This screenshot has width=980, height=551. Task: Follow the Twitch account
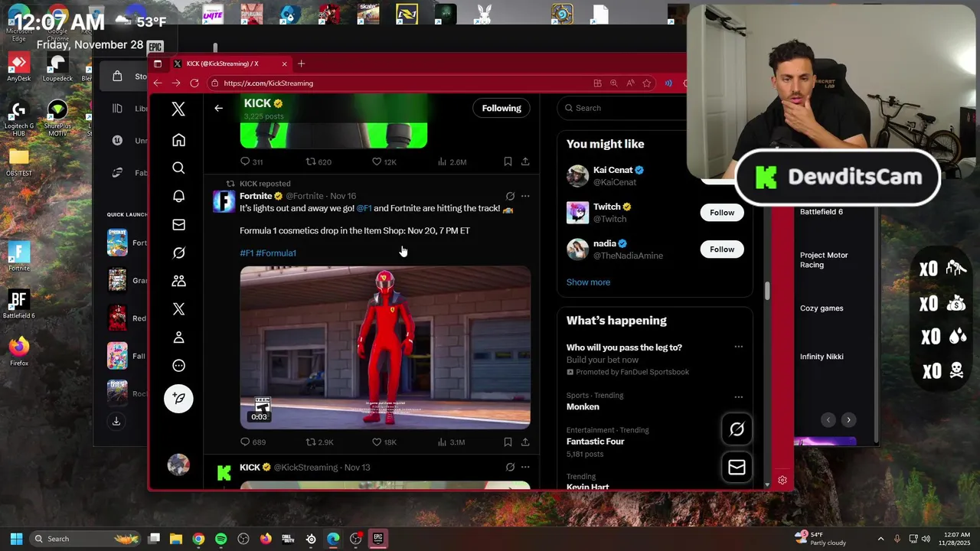coord(722,213)
